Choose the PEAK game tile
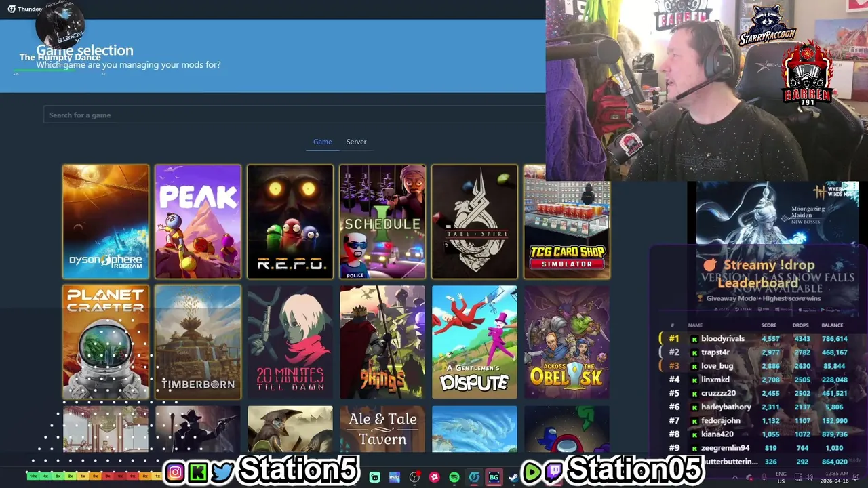 (x=198, y=222)
